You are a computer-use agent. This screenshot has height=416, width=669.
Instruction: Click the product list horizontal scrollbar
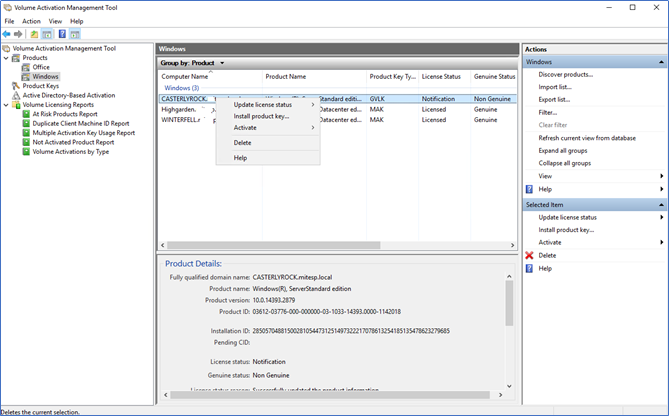coord(273,245)
